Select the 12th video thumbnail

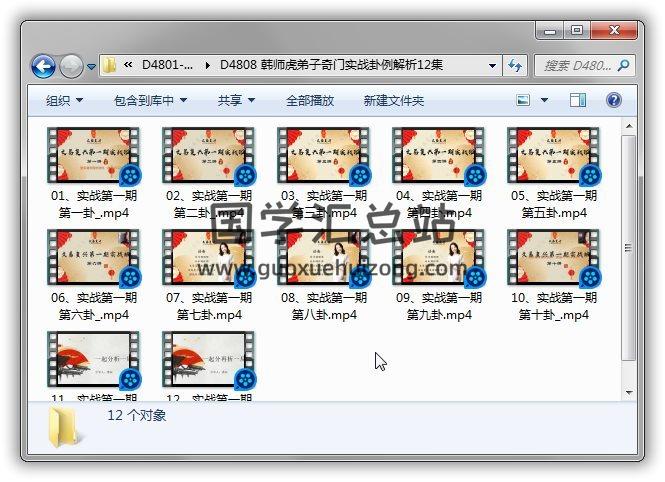(208, 359)
